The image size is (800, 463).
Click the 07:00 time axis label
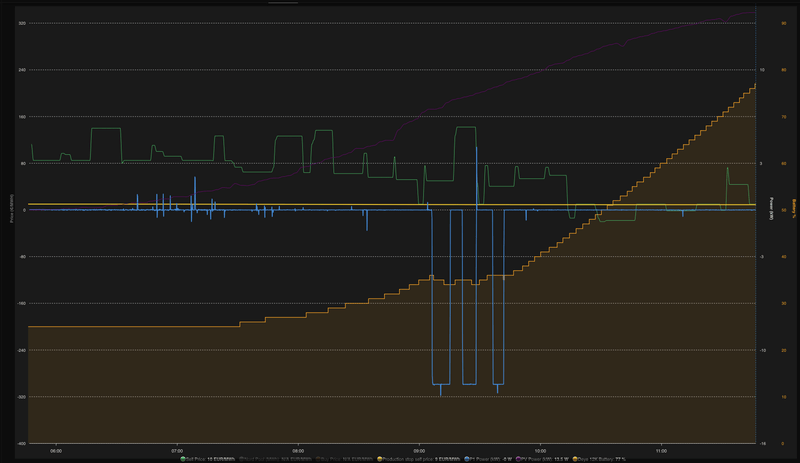[x=177, y=451]
